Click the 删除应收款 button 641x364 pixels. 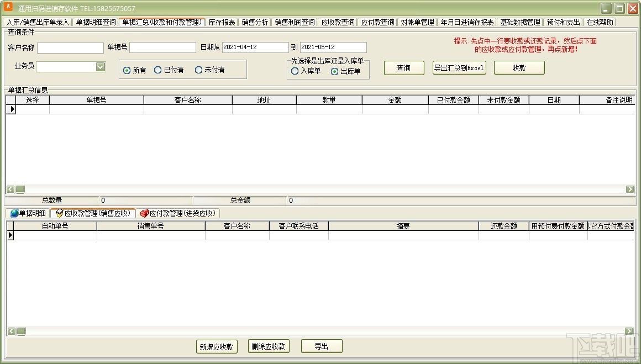tap(269, 346)
